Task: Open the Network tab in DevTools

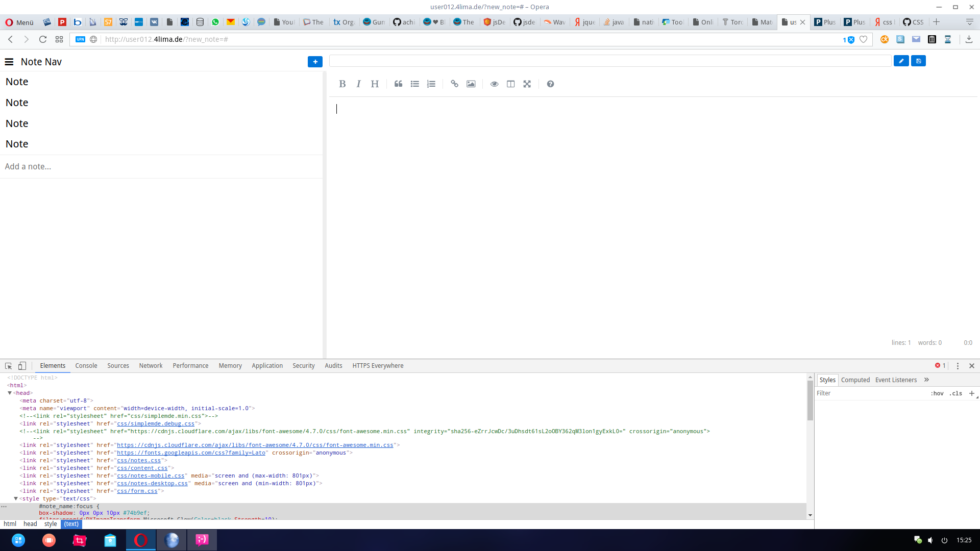Action: 151,366
